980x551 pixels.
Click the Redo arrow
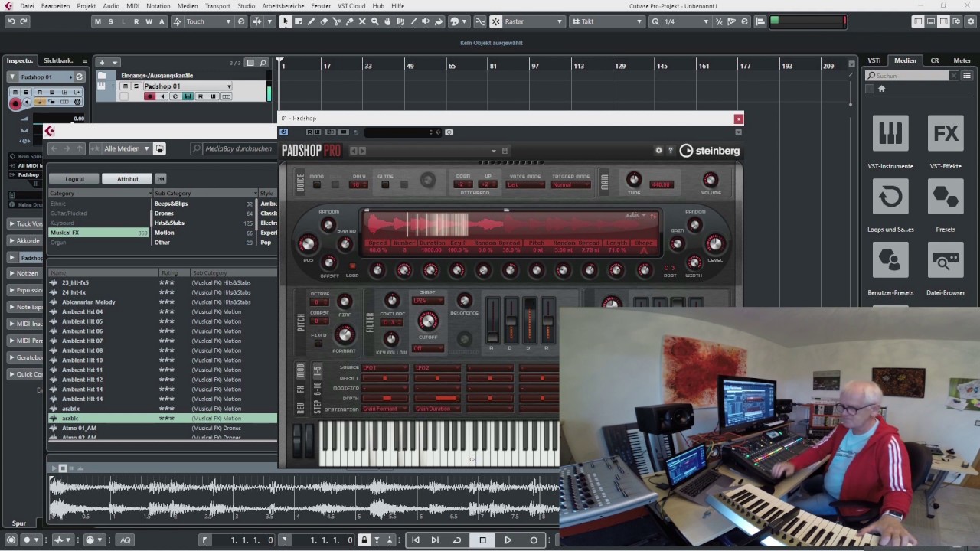tap(24, 21)
